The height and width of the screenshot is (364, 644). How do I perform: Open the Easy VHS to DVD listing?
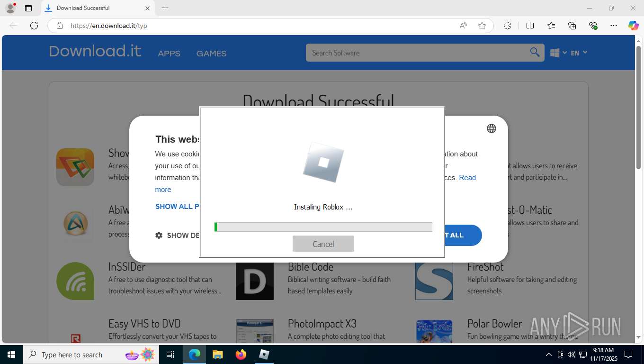(144, 324)
